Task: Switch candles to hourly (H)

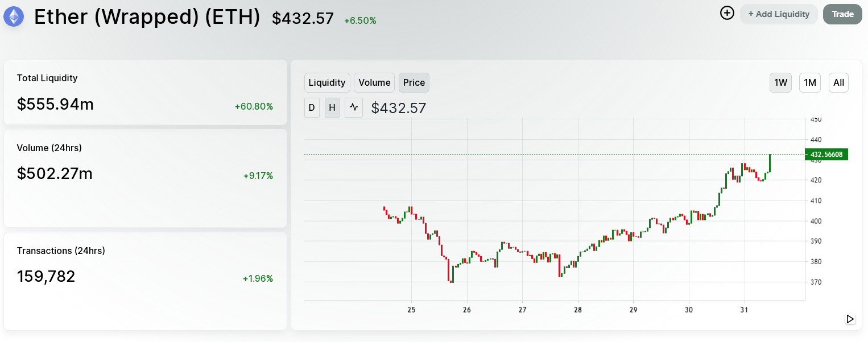Action: tap(332, 107)
